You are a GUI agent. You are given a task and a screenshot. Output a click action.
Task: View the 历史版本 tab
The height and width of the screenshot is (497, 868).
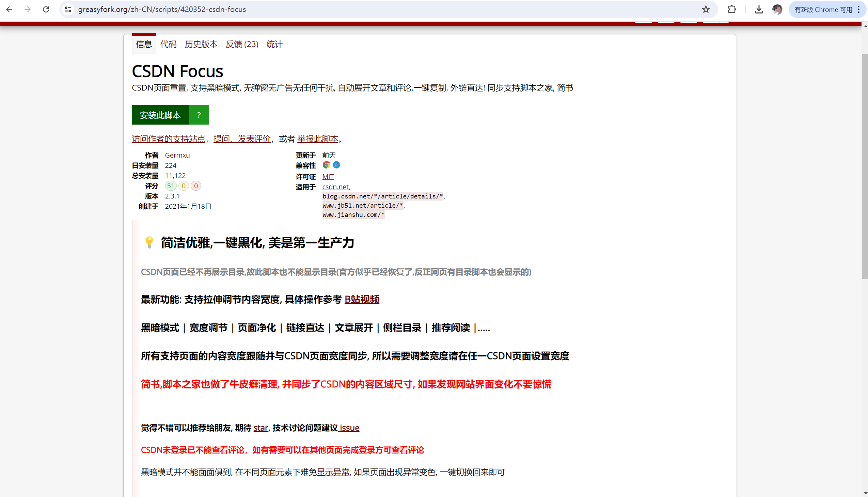tap(201, 44)
